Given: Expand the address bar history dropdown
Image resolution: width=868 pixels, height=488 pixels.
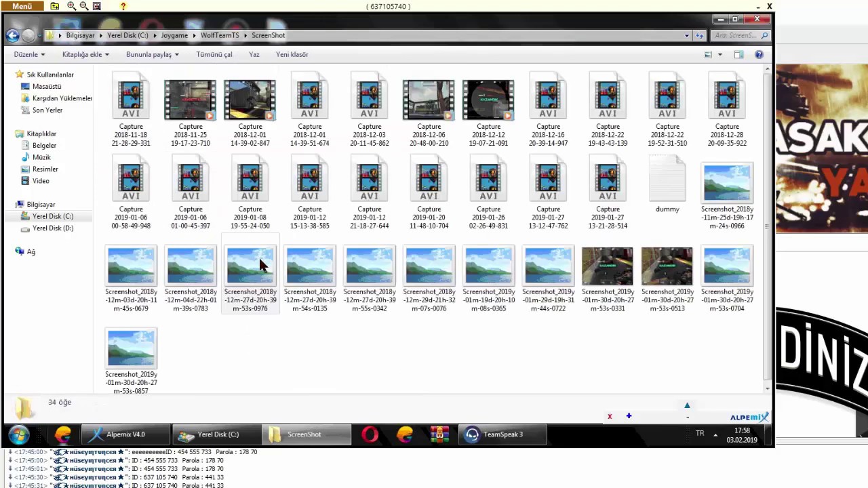Looking at the screenshot, I should click(687, 35).
